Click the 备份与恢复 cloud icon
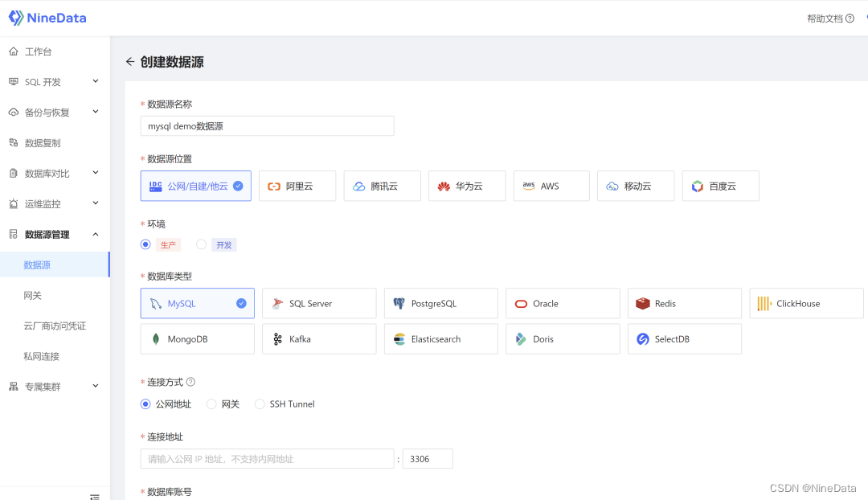 click(x=14, y=113)
